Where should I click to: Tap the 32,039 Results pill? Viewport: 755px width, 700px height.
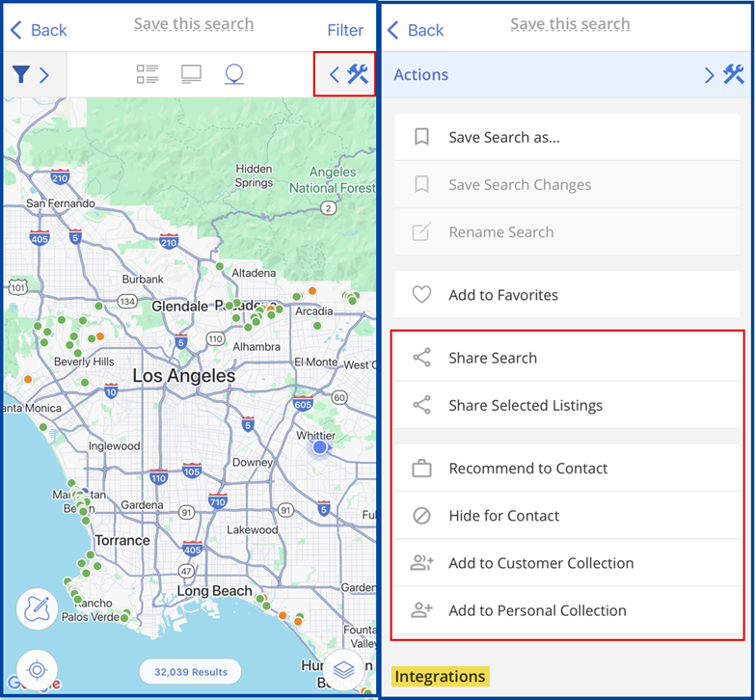191,672
